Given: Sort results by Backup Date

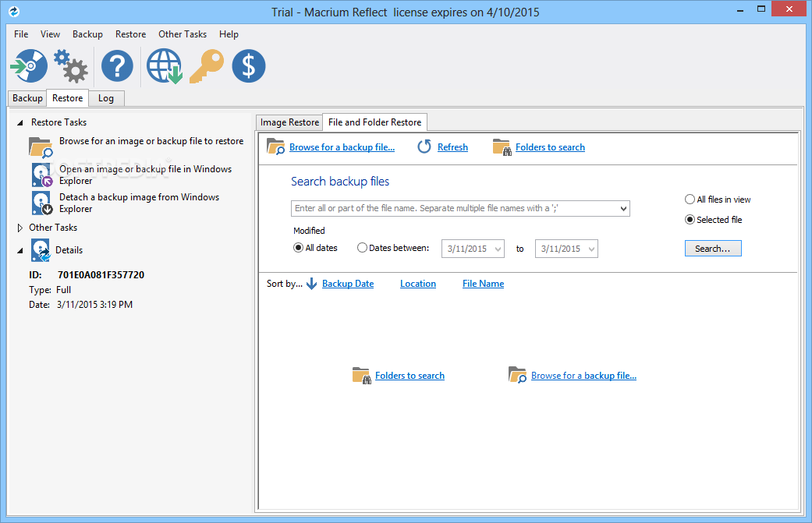Looking at the screenshot, I should point(348,284).
